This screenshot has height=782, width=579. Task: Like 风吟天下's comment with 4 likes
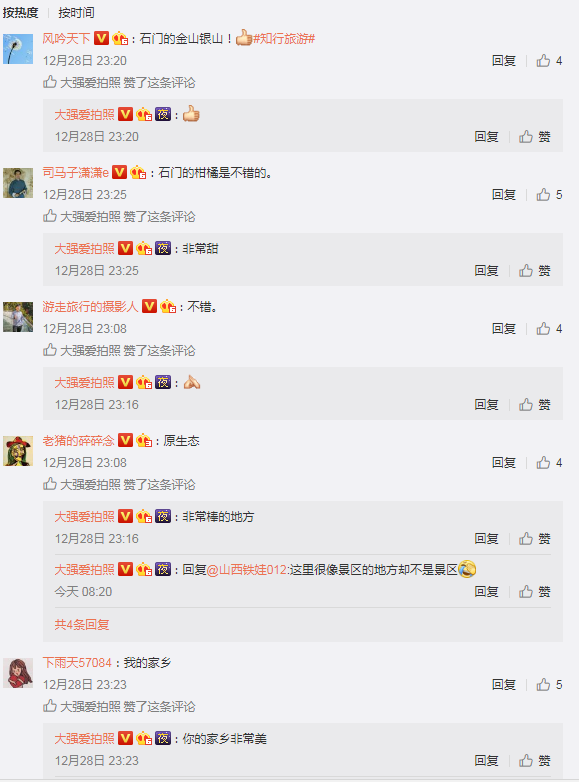pyautogui.click(x=549, y=61)
